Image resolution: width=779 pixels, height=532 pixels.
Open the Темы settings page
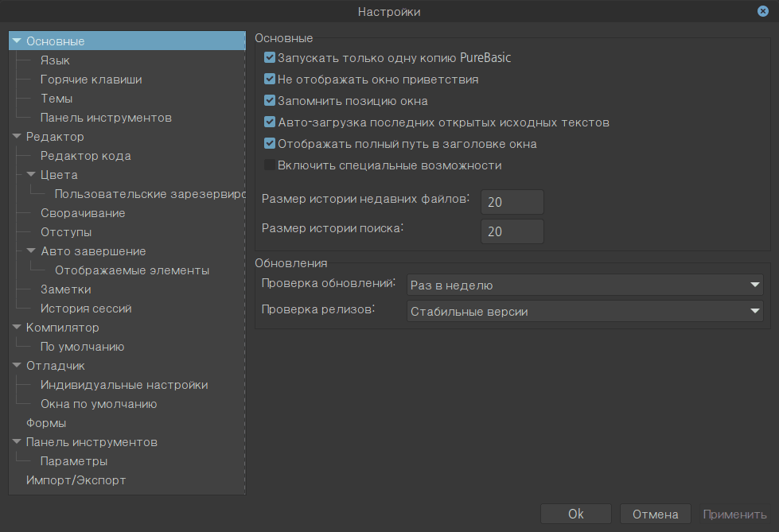(x=56, y=99)
